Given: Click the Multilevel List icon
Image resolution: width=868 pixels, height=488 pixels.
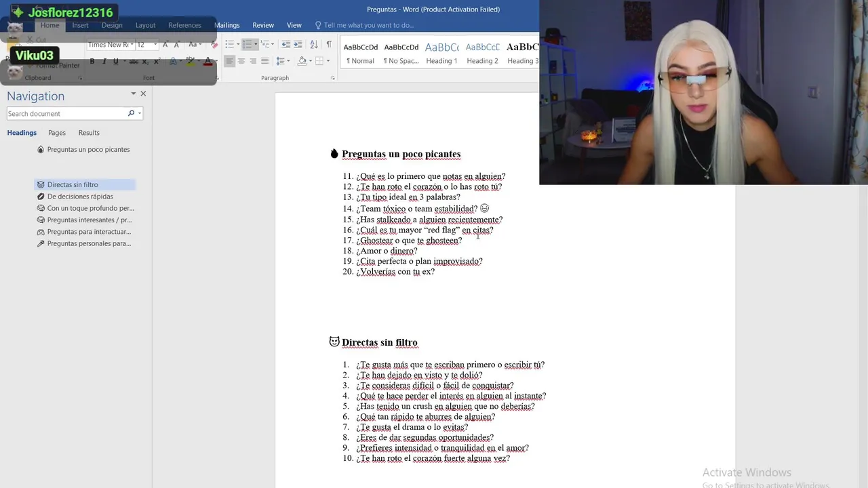Looking at the screenshot, I should tap(265, 44).
